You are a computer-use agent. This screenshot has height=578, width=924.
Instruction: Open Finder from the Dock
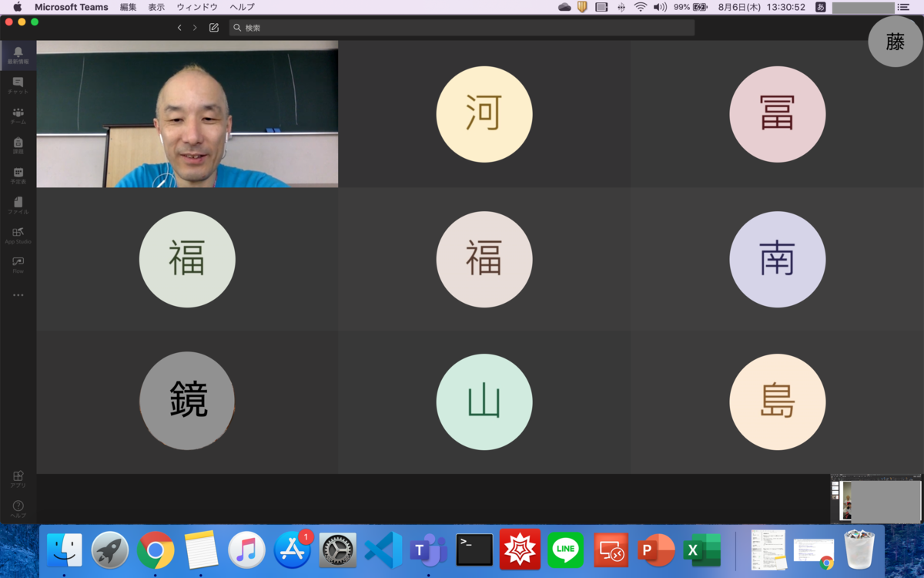(x=65, y=551)
